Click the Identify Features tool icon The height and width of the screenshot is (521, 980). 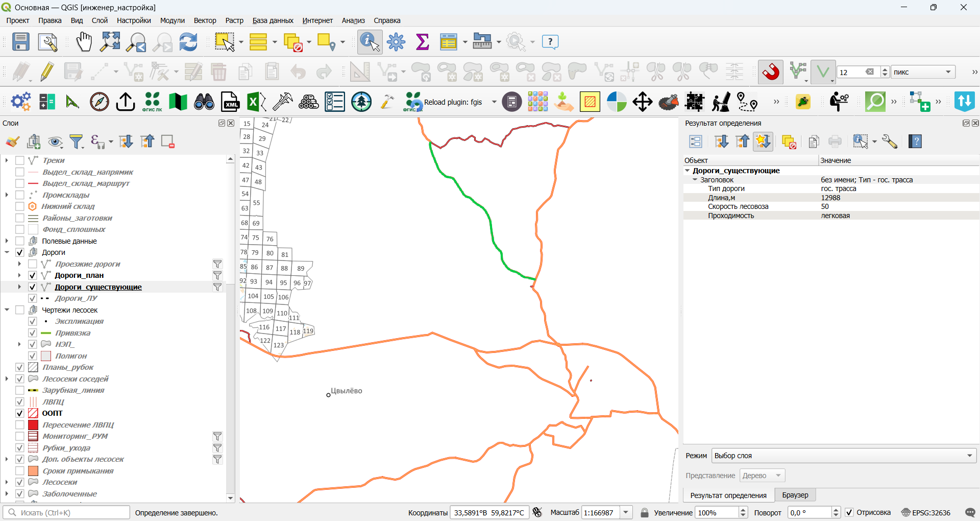[x=370, y=42]
